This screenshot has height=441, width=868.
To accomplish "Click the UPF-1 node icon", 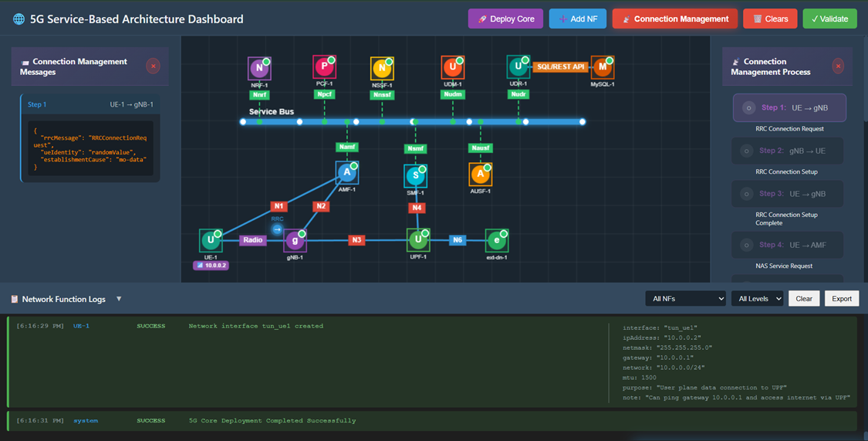I will 418,239.
